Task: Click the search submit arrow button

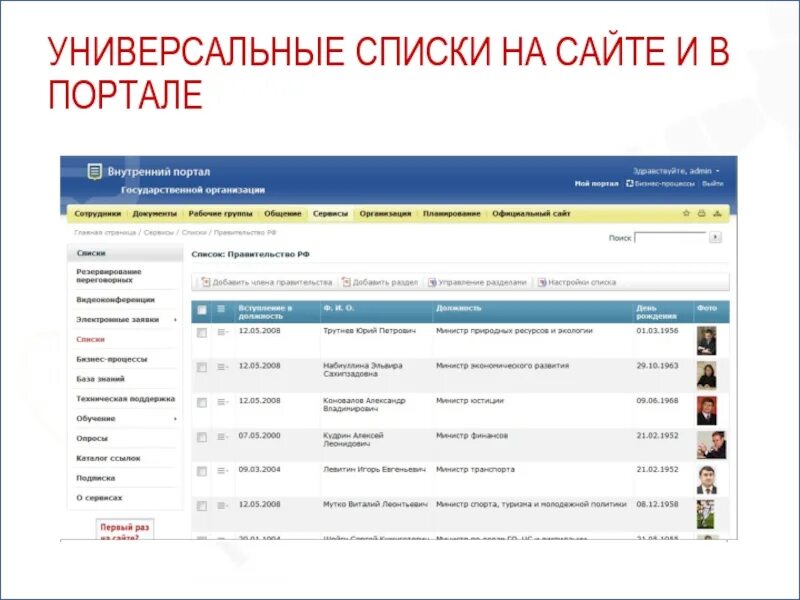Action: 715,237
